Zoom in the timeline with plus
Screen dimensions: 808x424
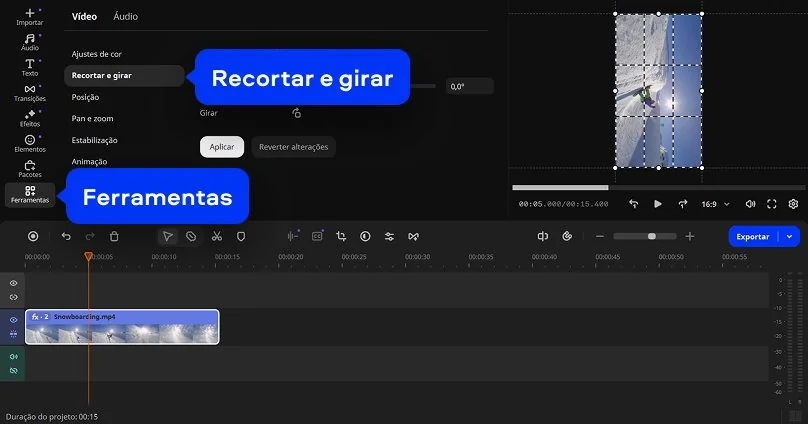689,236
